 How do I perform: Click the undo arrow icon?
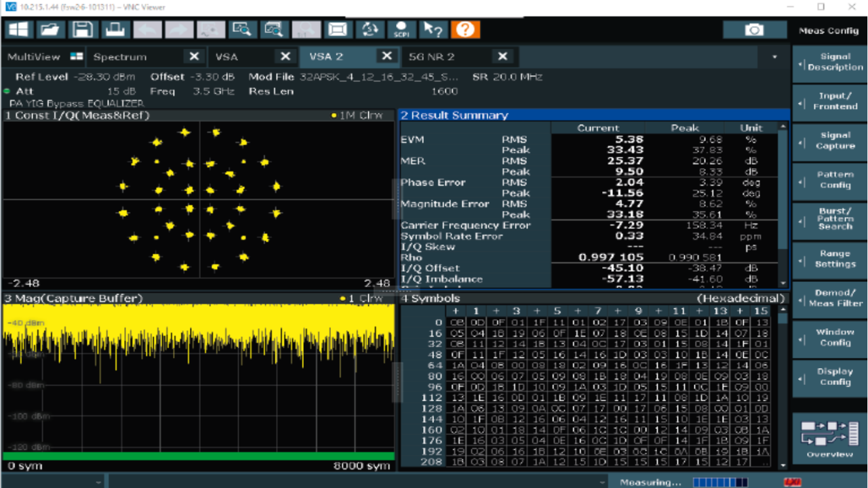(x=147, y=29)
